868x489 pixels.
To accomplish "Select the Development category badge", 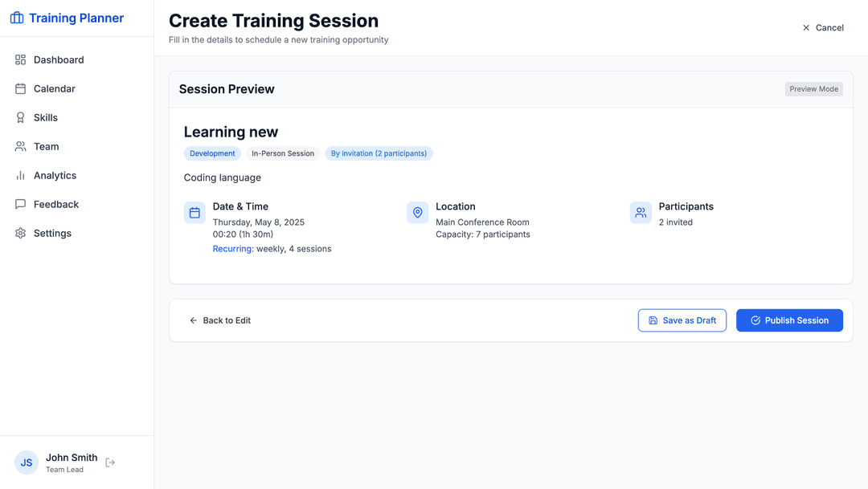I will [212, 153].
